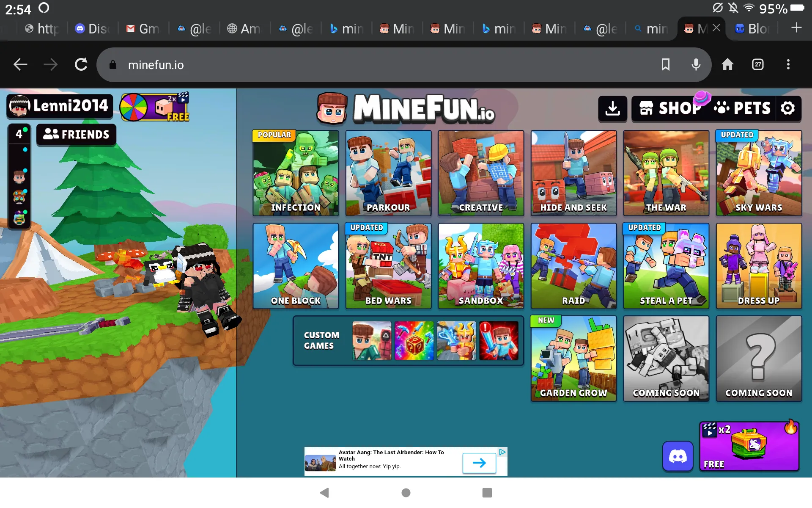Tap the microphone voice search icon
This screenshot has width=812, height=508.
click(696, 65)
